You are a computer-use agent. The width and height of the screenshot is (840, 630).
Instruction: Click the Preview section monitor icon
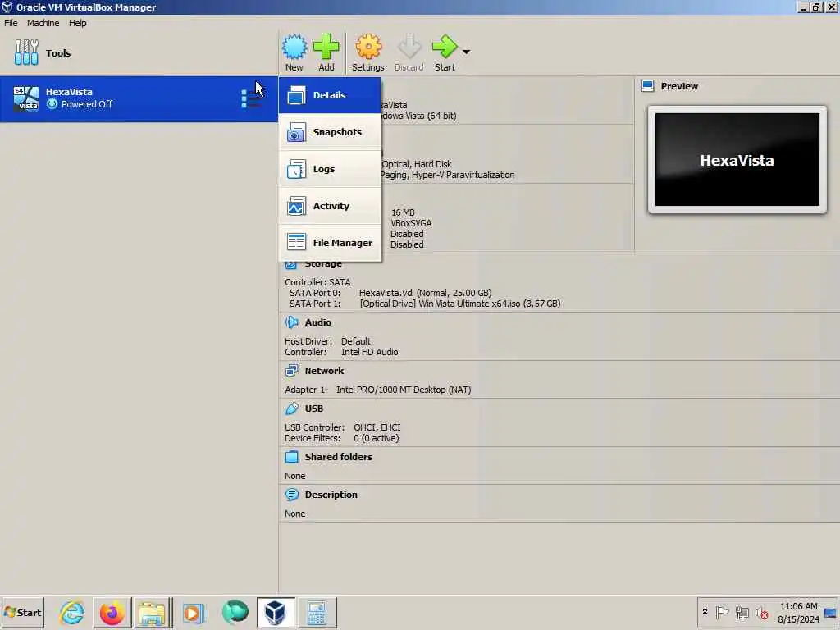tap(648, 85)
